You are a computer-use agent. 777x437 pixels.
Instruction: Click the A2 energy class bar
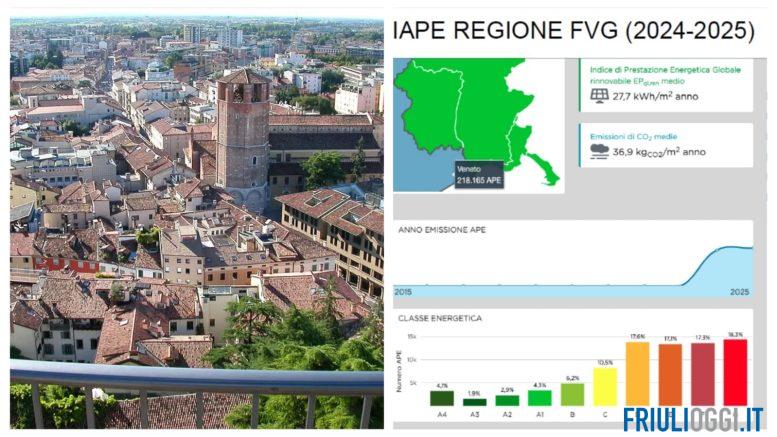pyautogui.click(x=507, y=400)
